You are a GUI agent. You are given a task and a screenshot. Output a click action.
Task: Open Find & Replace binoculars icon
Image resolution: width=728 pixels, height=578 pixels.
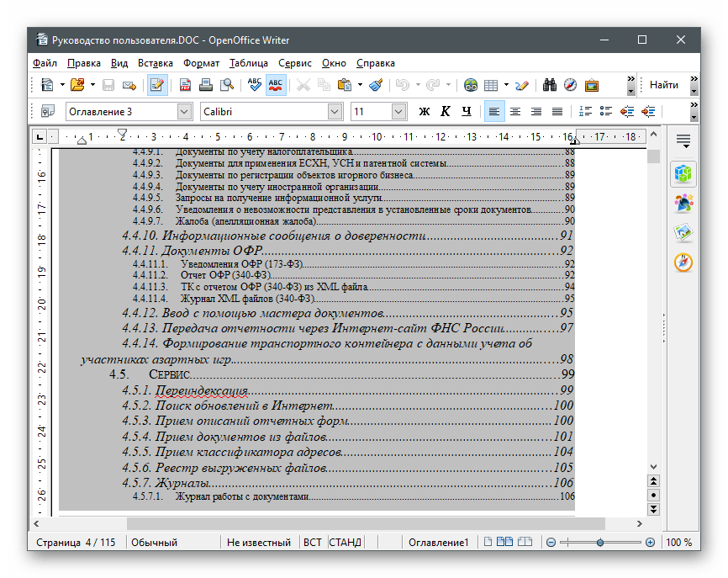point(550,85)
